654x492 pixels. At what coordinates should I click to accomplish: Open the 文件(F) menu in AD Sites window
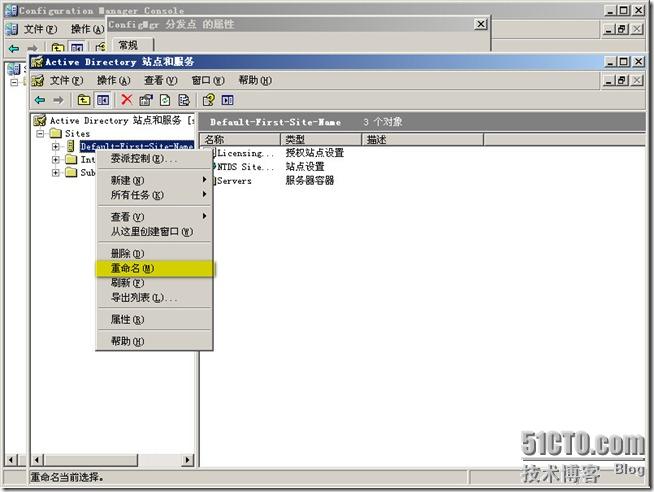66,80
